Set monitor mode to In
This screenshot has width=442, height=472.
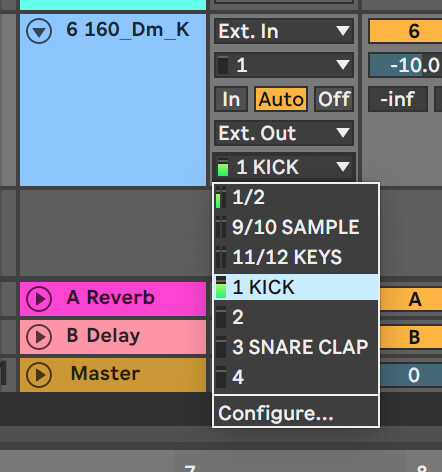tap(231, 99)
